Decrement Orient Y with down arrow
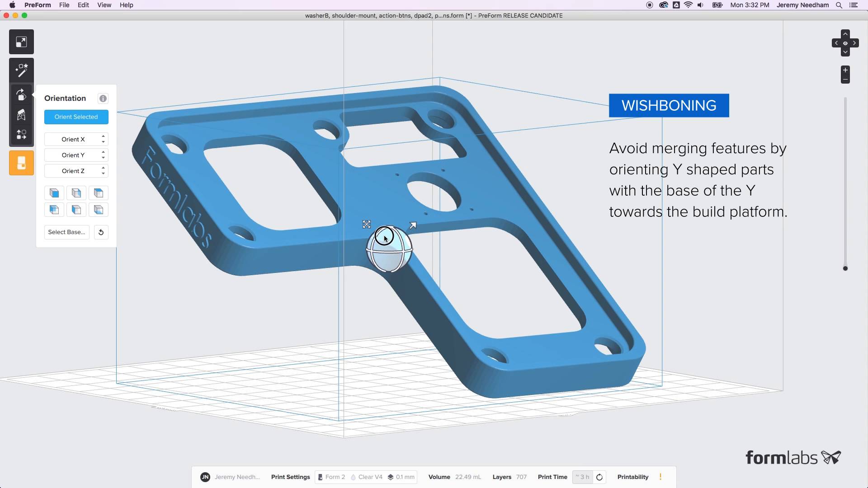 pos(104,158)
